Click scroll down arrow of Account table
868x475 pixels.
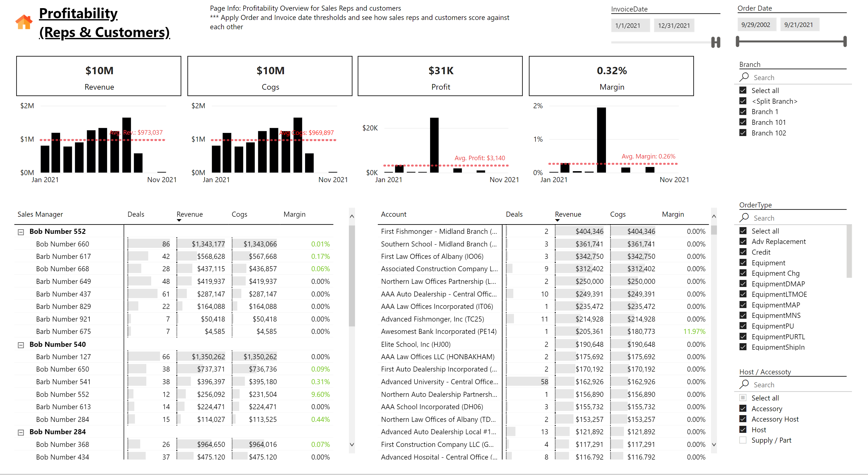point(714,444)
